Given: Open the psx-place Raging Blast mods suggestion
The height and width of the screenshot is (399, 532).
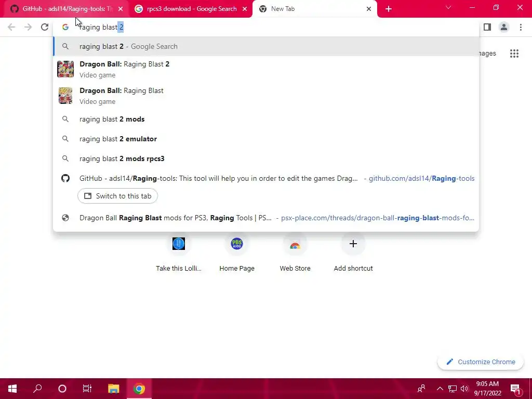Looking at the screenshot, I should pyautogui.click(x=266, y=218).
